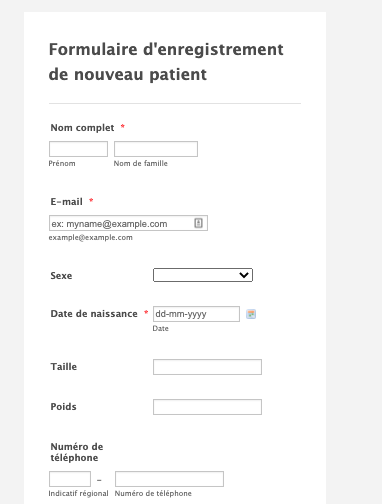
Task: Click the Poids input box
Action: coord(207,407)
